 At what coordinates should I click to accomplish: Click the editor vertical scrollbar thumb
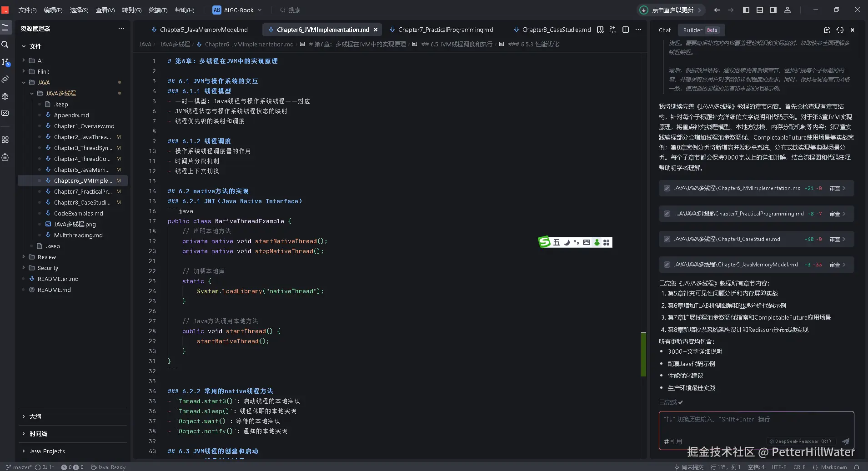[643, 355]
